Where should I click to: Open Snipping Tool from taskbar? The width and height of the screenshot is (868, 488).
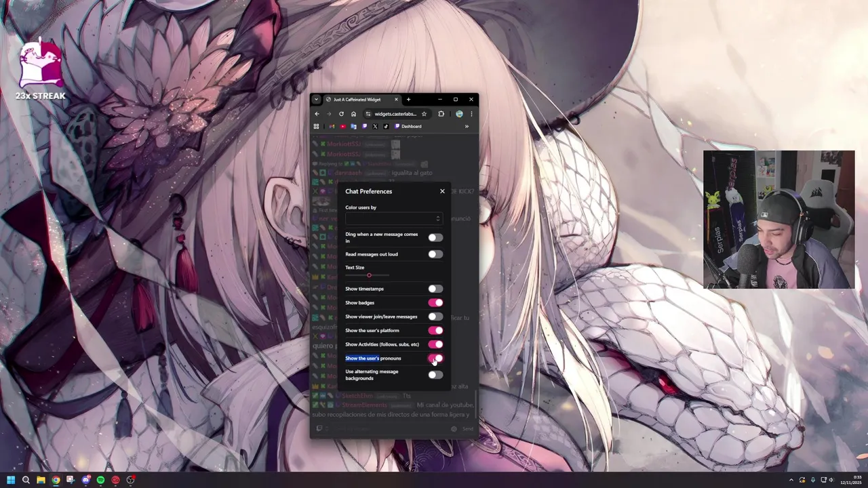[71, 480]
